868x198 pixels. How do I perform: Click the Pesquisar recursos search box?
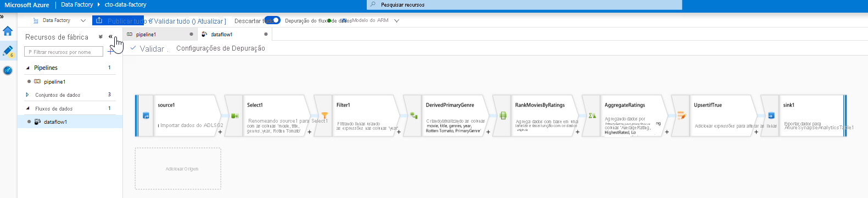point(524,4)
